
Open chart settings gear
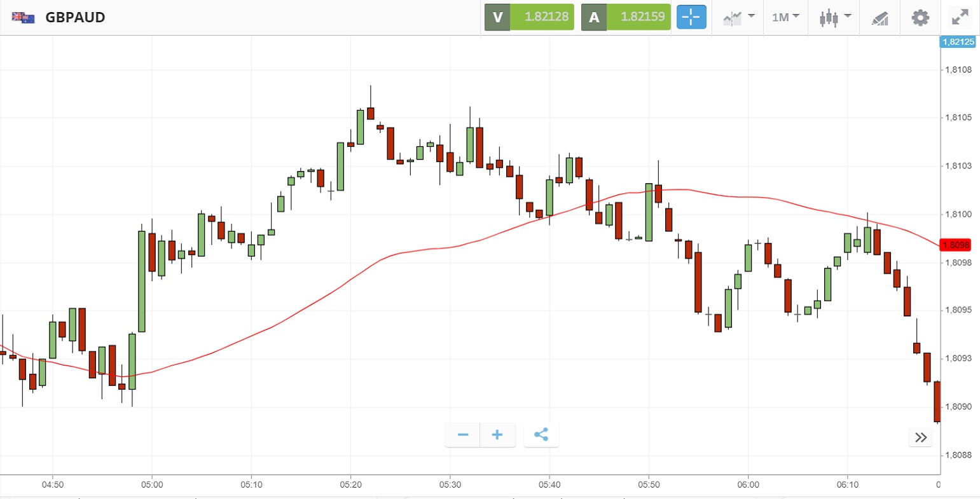(x=920, y=17)
